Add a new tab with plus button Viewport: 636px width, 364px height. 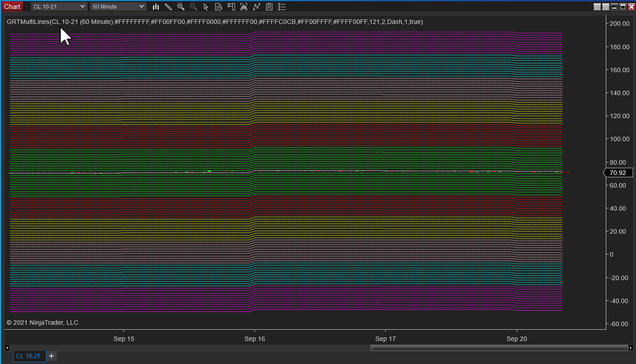click(x=51, y=356)
